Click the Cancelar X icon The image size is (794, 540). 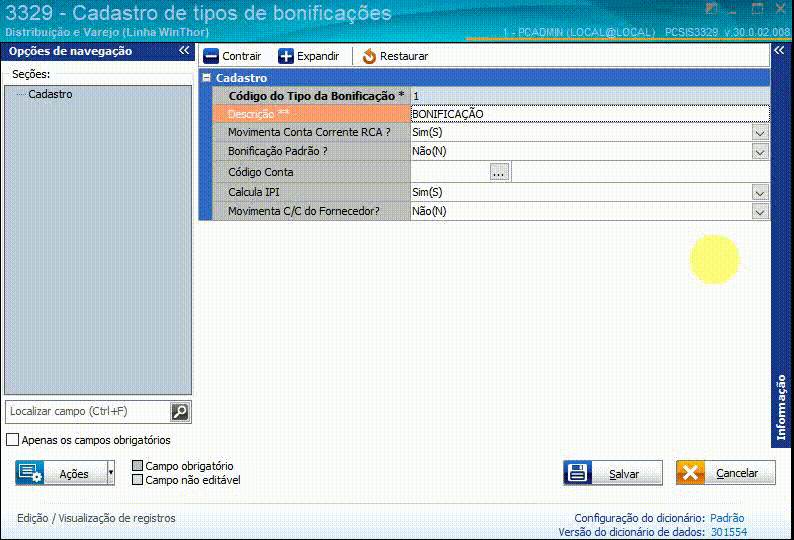pyautogui.click(x=690, y=473)
